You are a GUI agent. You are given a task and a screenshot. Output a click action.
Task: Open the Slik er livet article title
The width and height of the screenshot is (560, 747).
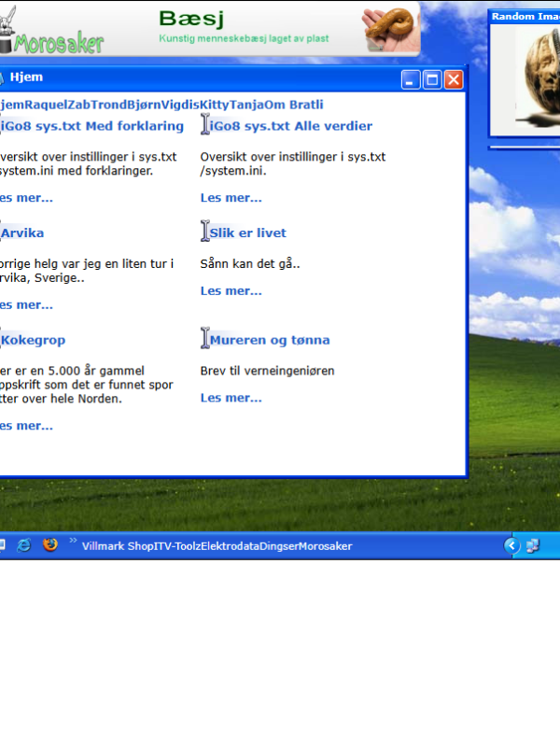248,233
